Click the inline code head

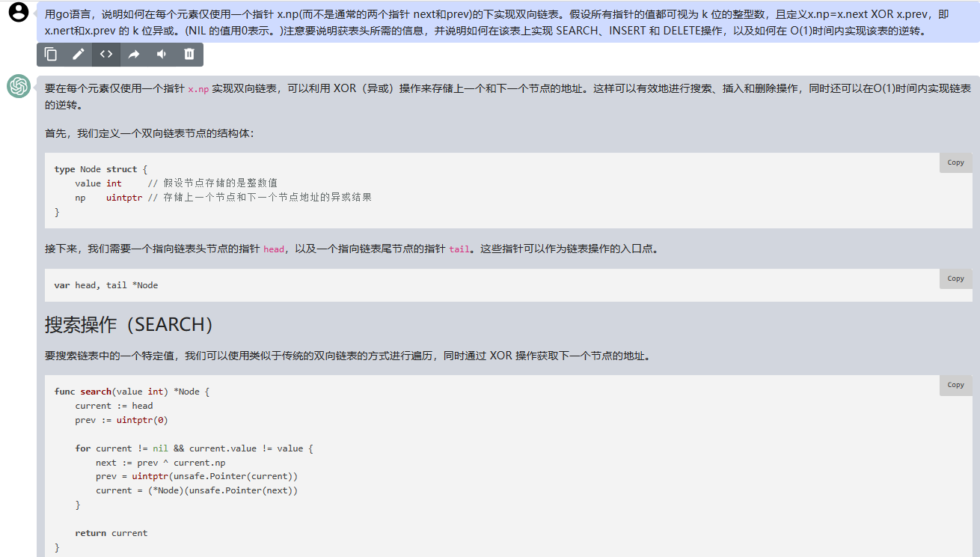274,249
